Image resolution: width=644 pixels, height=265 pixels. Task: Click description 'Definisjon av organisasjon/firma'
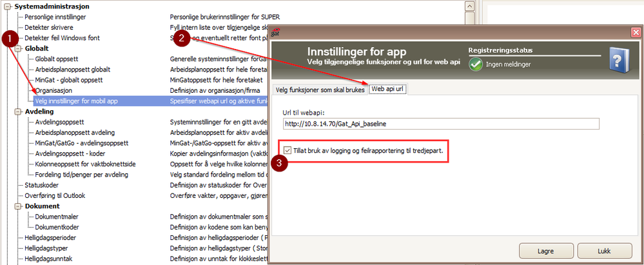tap(216, 90)
